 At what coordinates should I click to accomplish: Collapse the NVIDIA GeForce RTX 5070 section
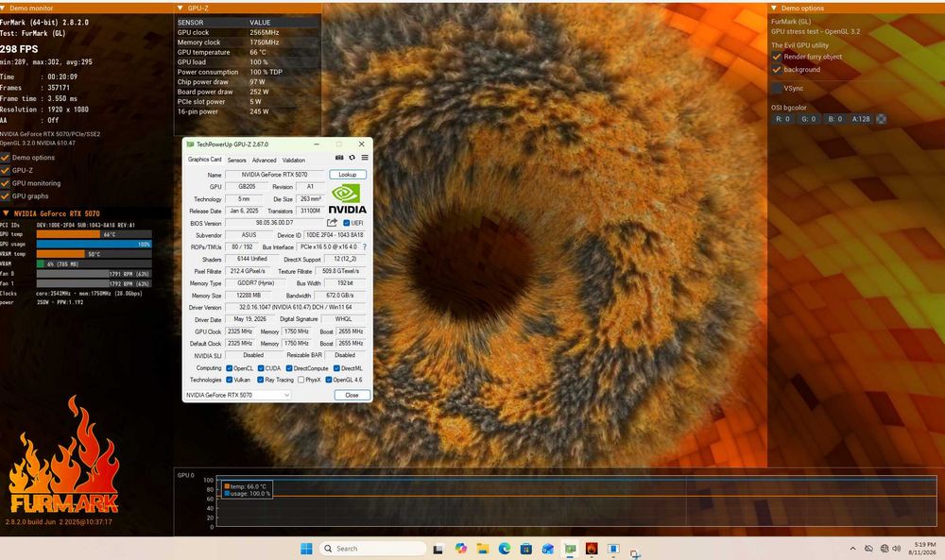pos(6,213)
